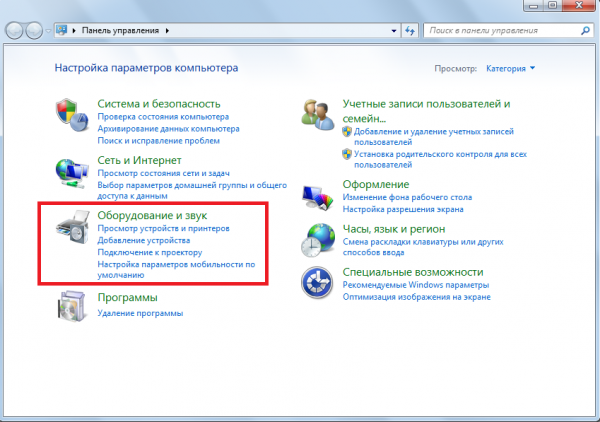The height and width of the screenshot is (422, 600).
Task: Click the Программы disc box icon
Action: click(x=71, y=306)
